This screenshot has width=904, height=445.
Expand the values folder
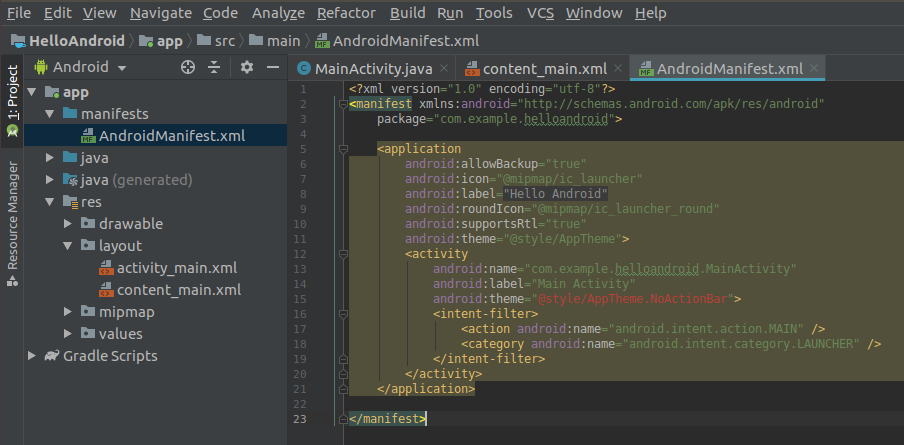pyautogui.click(x=68, y=334)
